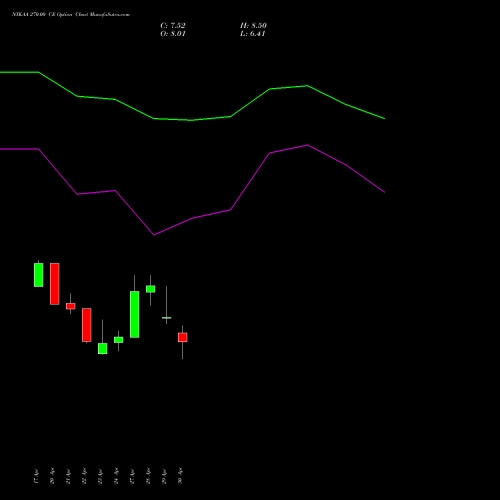The image size is (500, 500).
Task: Click the NYKAA chart title text
Action: (71, 14)
